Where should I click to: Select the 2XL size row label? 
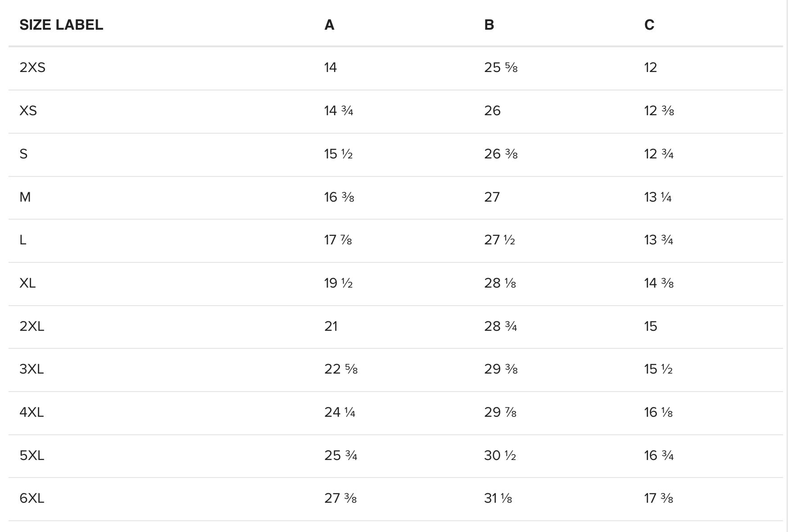click(x=32, y=326)
